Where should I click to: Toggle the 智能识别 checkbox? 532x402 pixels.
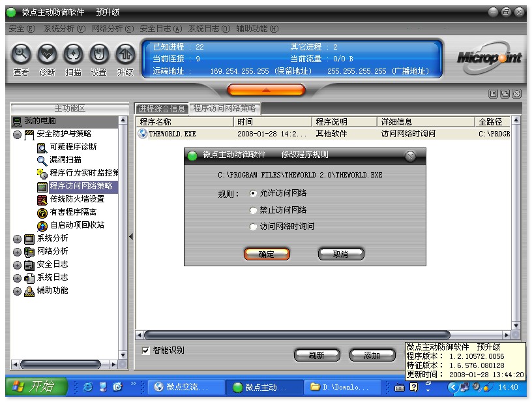145,350
